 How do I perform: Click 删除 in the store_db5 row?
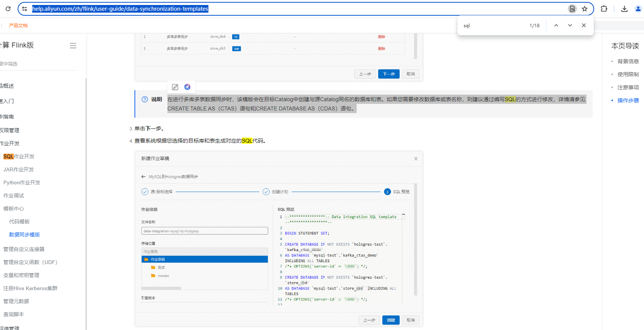point(382,49)
